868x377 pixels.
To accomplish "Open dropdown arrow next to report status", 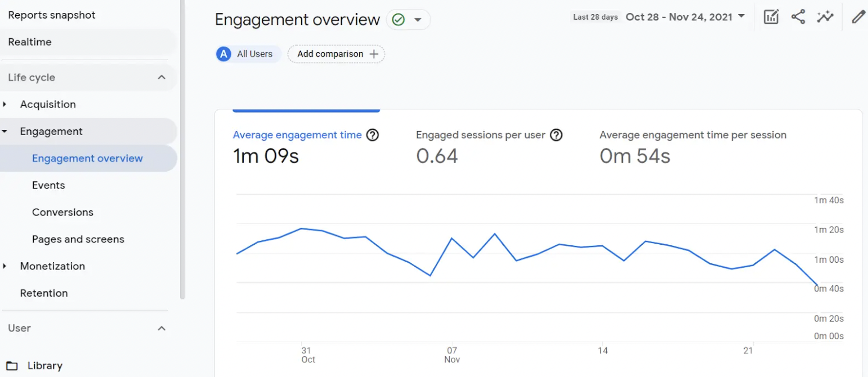I will (x=418, y=20).
